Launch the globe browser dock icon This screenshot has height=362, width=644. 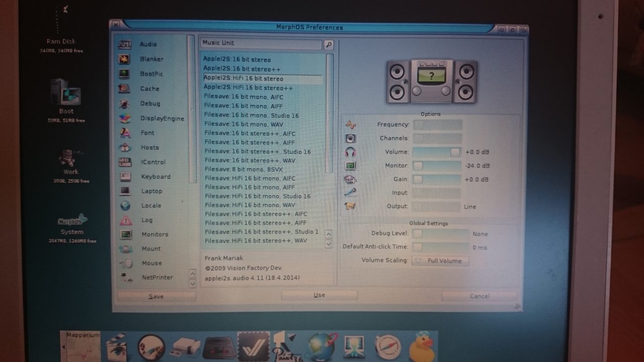tap(321, 346)
